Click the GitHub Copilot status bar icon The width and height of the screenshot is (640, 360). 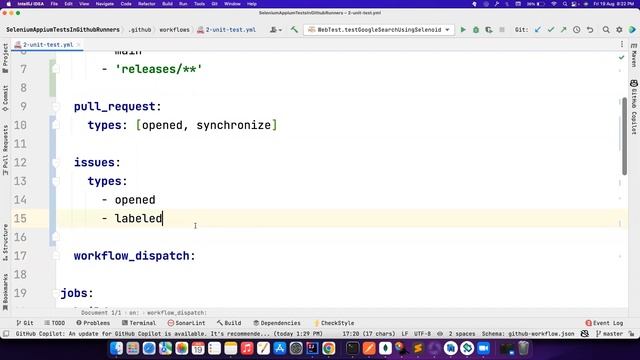(584, 334)
